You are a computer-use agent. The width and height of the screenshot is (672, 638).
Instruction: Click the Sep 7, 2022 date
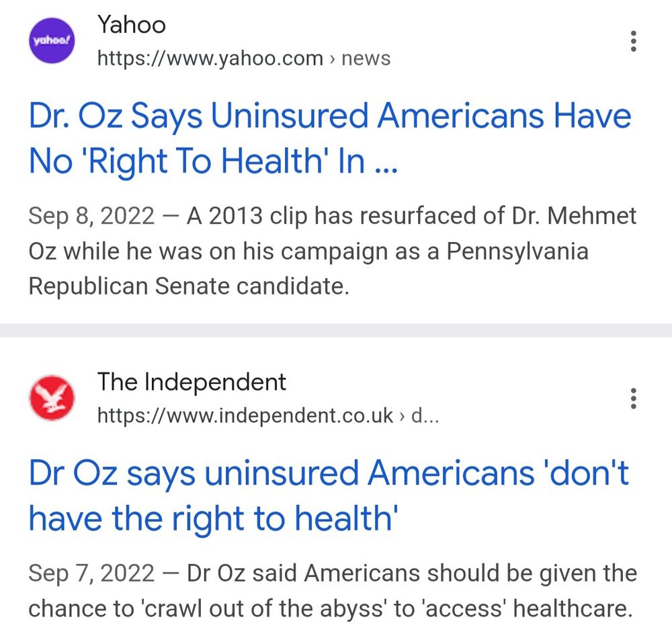(91, 573)
